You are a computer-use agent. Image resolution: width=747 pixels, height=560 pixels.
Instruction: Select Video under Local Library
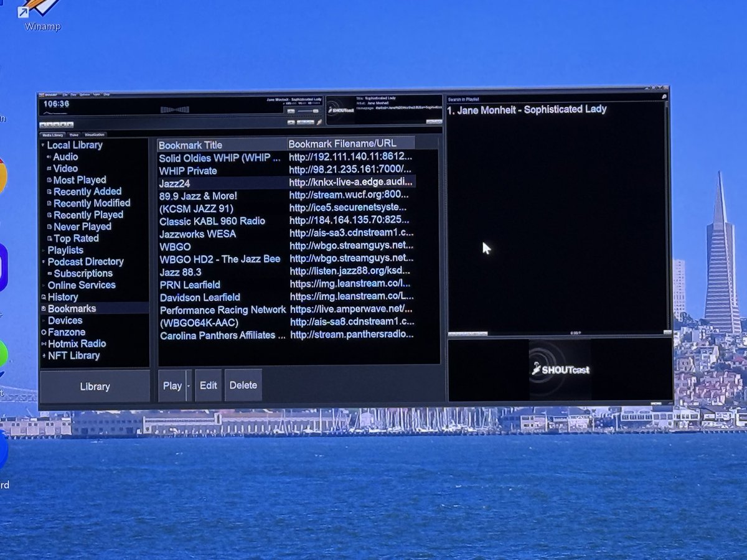coord(65,169)
